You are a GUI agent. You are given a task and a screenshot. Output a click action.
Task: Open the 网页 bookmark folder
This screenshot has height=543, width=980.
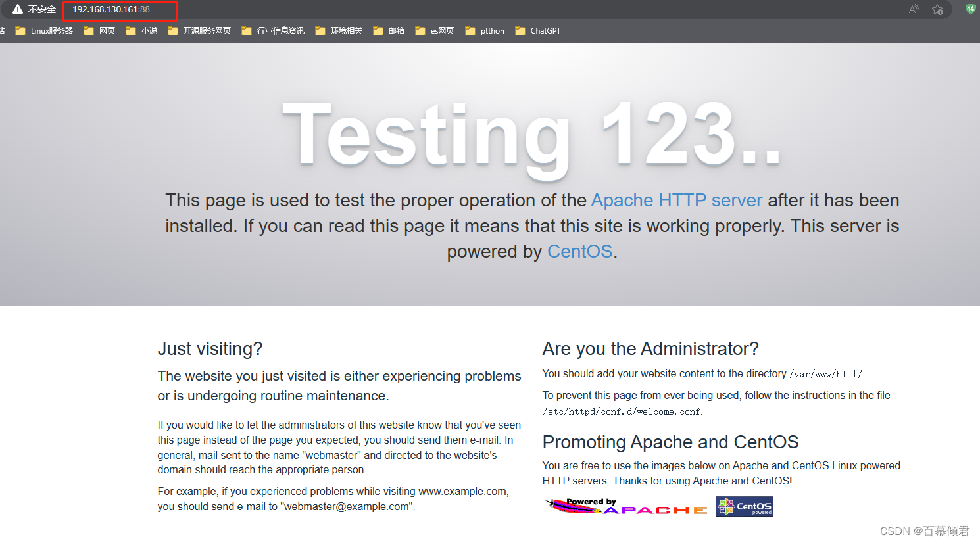(99, 31)
